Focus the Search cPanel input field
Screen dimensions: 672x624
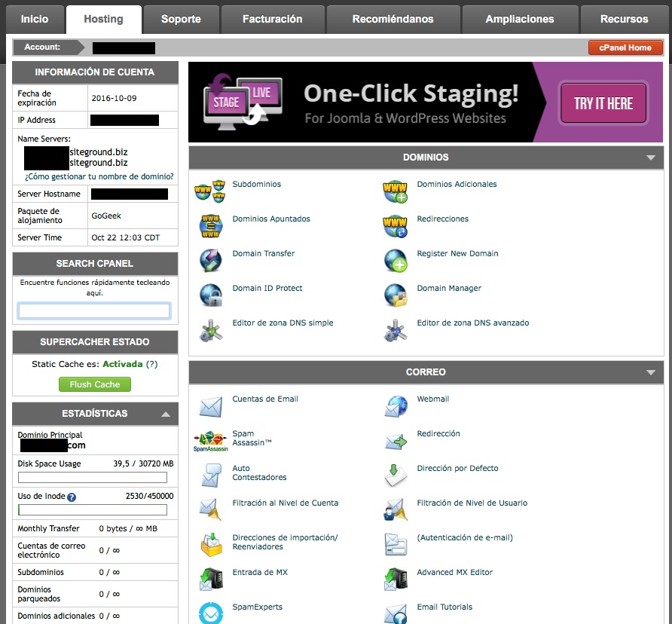[x=94, y=311]
